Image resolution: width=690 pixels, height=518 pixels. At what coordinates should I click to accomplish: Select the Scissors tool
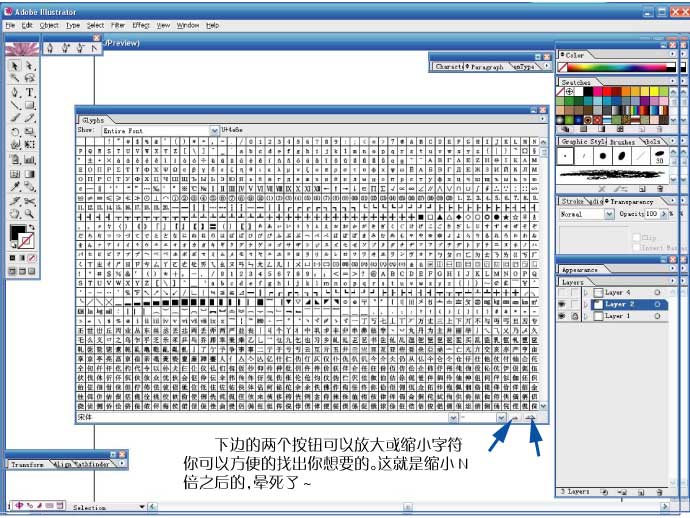point(29,202)
